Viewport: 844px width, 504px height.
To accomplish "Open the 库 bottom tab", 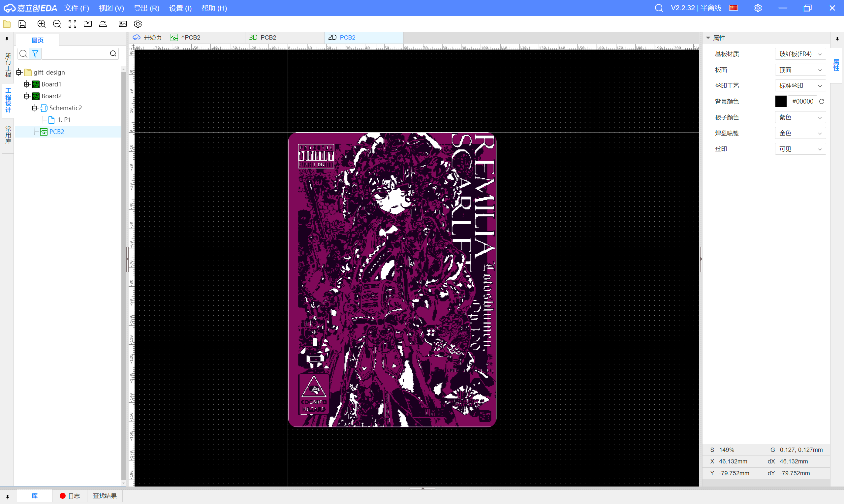I will [35, 496].
